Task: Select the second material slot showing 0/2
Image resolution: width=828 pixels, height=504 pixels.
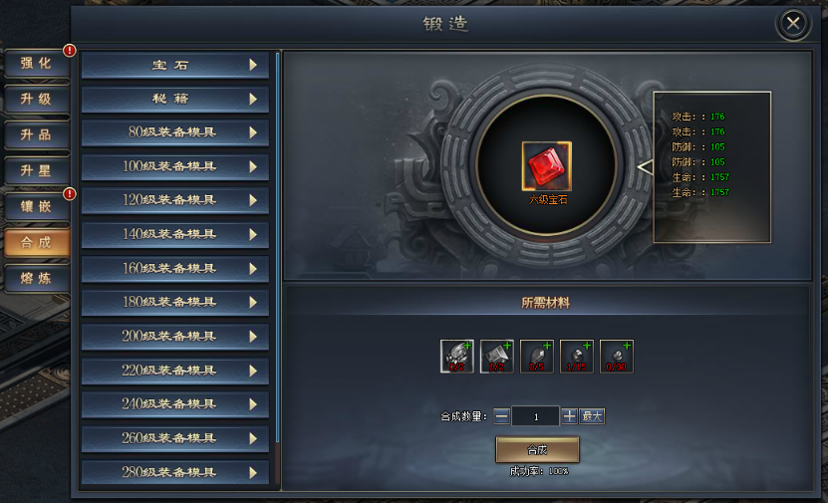Action: pyautogui.click(x=497, y=357)
